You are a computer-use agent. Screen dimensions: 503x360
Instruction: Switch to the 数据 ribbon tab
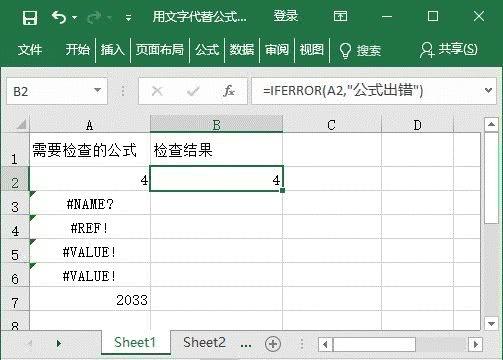click(242, 50)
